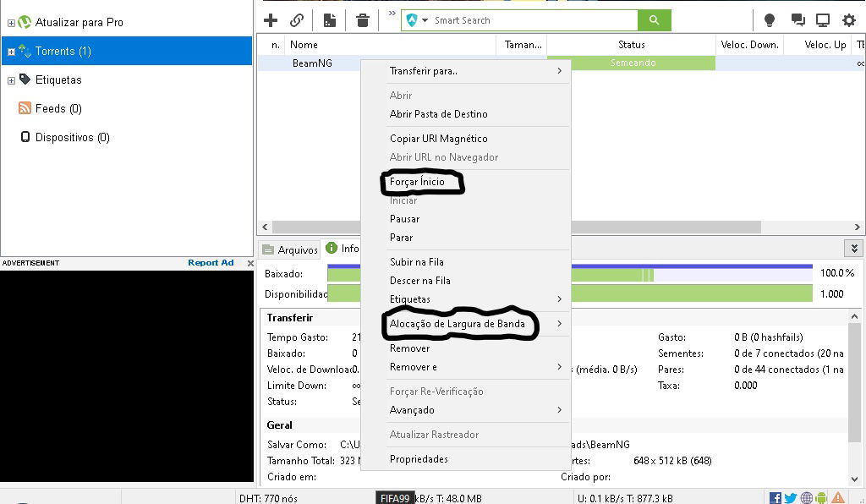The image size is (866, 504).
Task: Click the globe web icon in status bar
Action: pyautogui.click(x=806, y=498)
